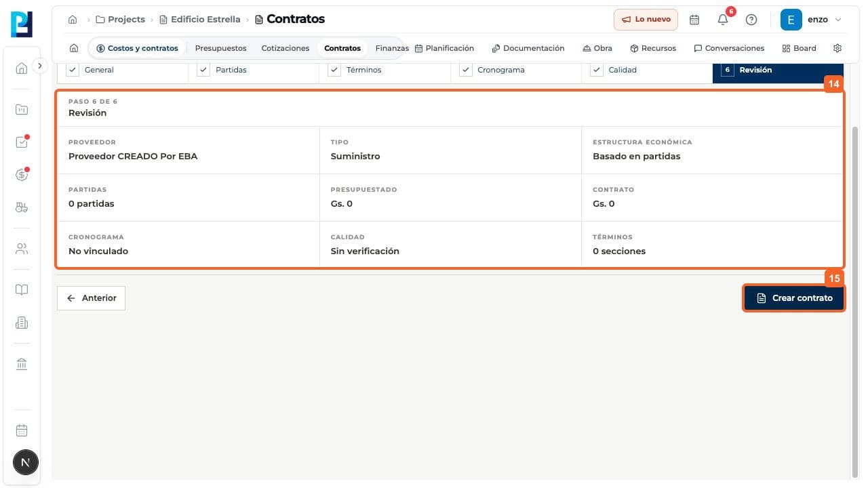The image size is (868, 488).
Task: Open the settings gear icon
Action: 837,48
